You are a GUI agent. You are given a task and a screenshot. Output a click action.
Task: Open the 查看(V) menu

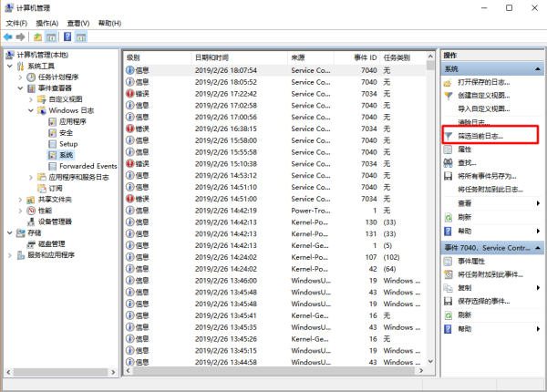[x=78, y=24]
